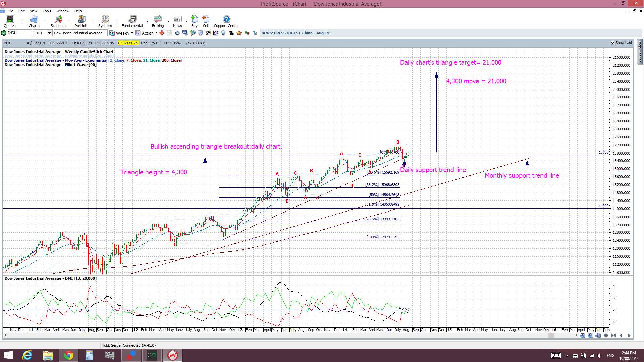
Task: Open the on-screen keyboard tray icon
Action: tap(556, 356)
